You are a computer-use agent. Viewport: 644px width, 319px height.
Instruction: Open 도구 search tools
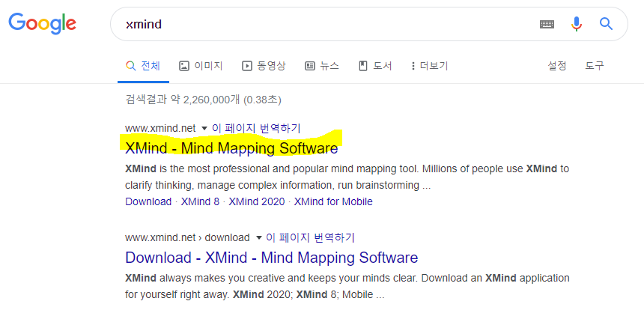point(595,66)
